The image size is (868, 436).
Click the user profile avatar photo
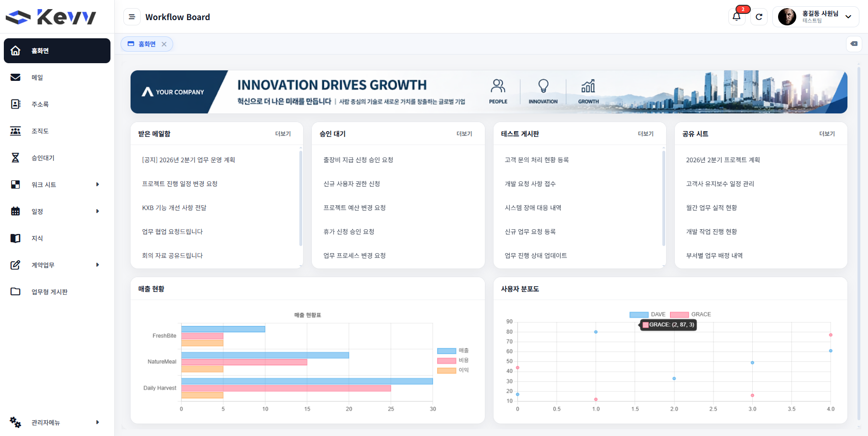point(787,17)
